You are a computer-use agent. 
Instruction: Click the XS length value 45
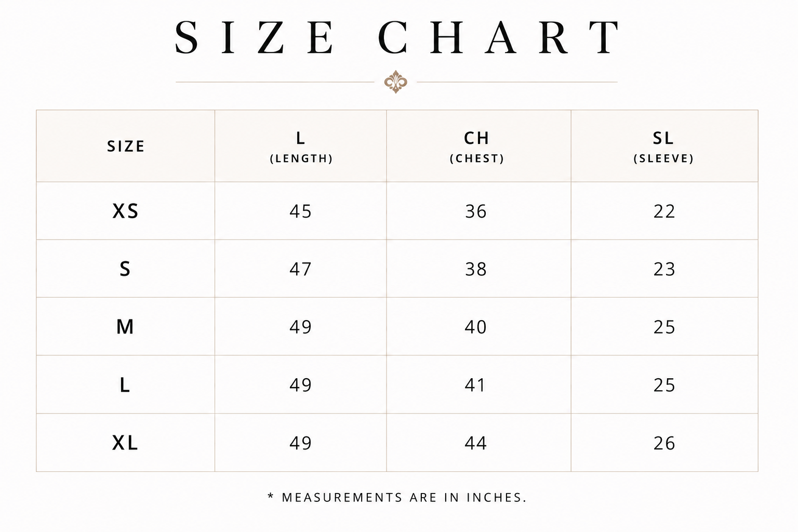click(300, 211)
